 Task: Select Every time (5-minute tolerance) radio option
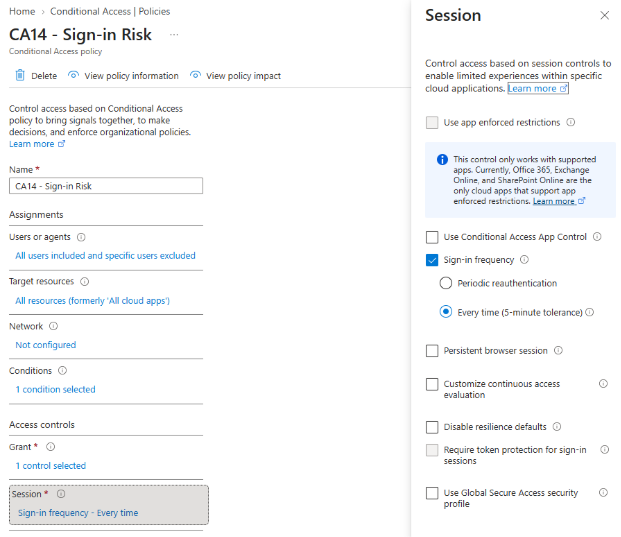point(446,312)
